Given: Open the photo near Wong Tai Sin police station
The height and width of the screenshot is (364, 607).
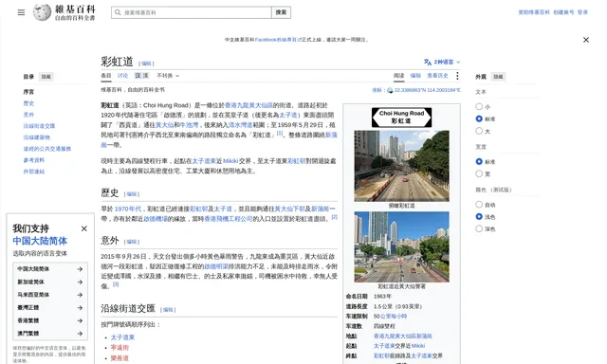Looking at the screenshot, I should [x=402, y=246].
